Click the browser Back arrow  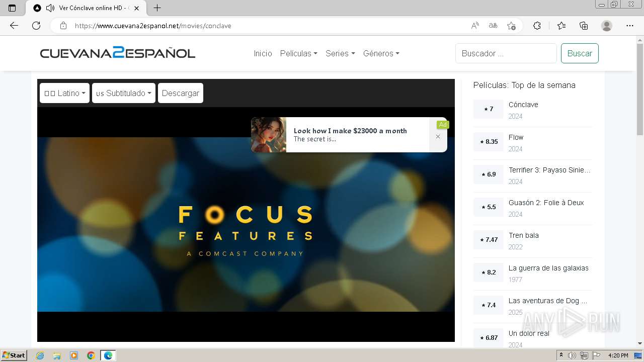pyautogui.click(x=14, y=26)
